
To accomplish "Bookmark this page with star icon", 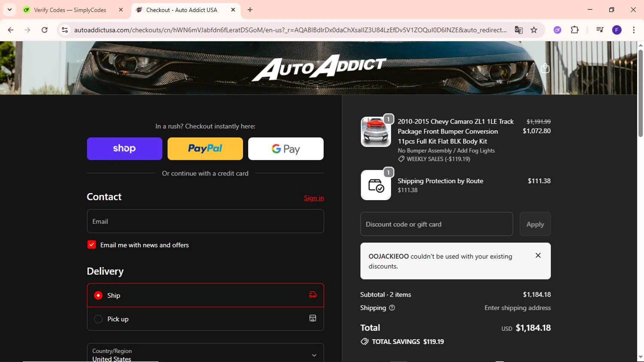I will pos(534,30).
